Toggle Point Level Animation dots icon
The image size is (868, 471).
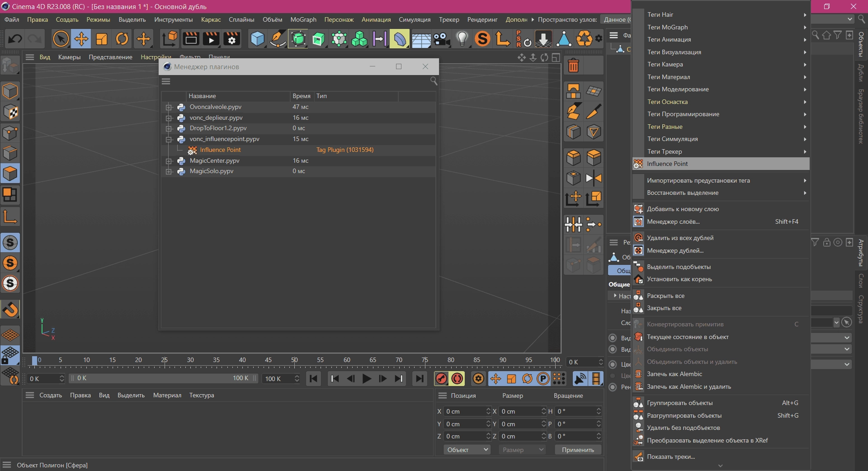coord(559,379)
